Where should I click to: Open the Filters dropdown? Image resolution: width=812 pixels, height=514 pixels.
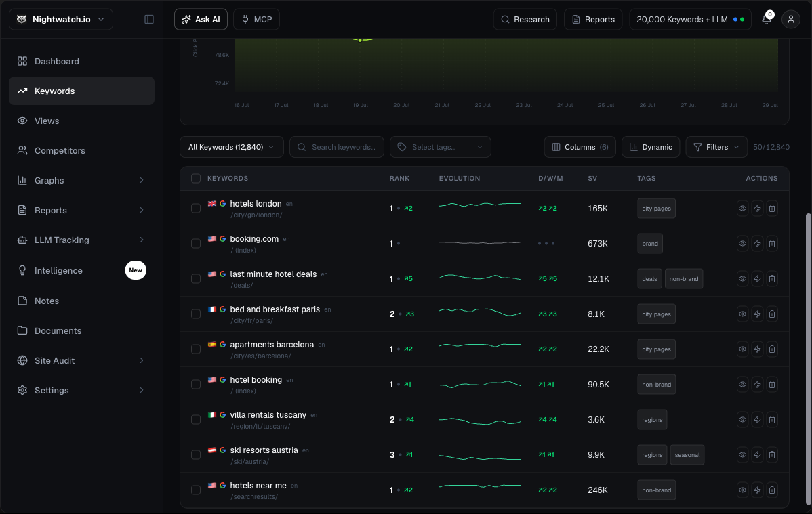[x=716, y=147]
